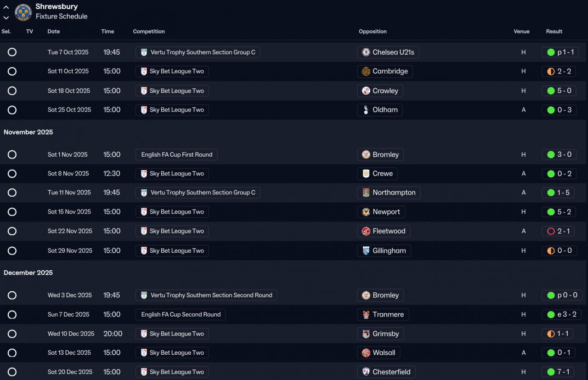Select the Oldham fixture radio button
Image resolution: width=588 pixels, height=380 pixels.
point(12,110)
